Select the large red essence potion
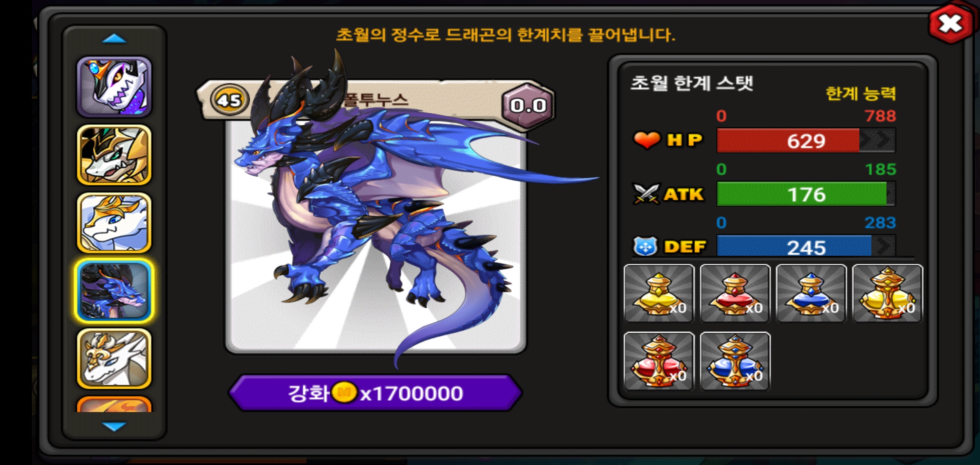The image size is (980, 465). click(659, 361)
